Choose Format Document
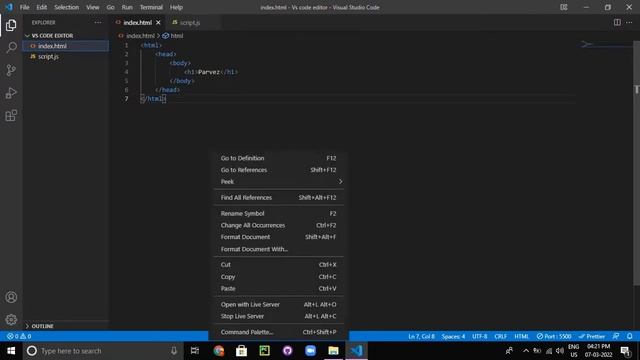This screenshot has height=360, width=640. pos(278,237)
